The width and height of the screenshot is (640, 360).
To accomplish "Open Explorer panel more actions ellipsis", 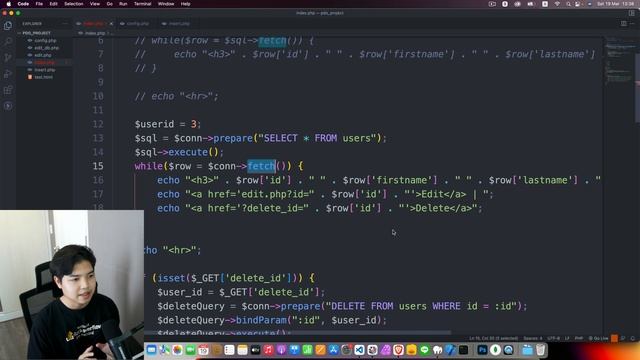I will pyautogui.click(x=65, y=24).
